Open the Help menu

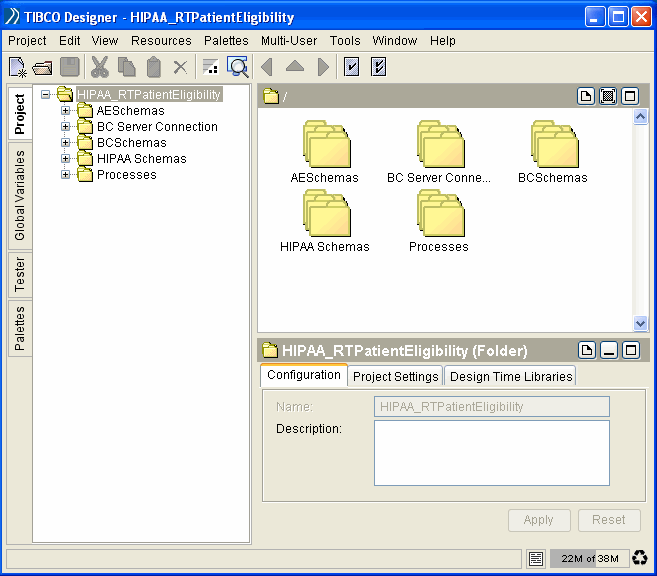(443, 41)
